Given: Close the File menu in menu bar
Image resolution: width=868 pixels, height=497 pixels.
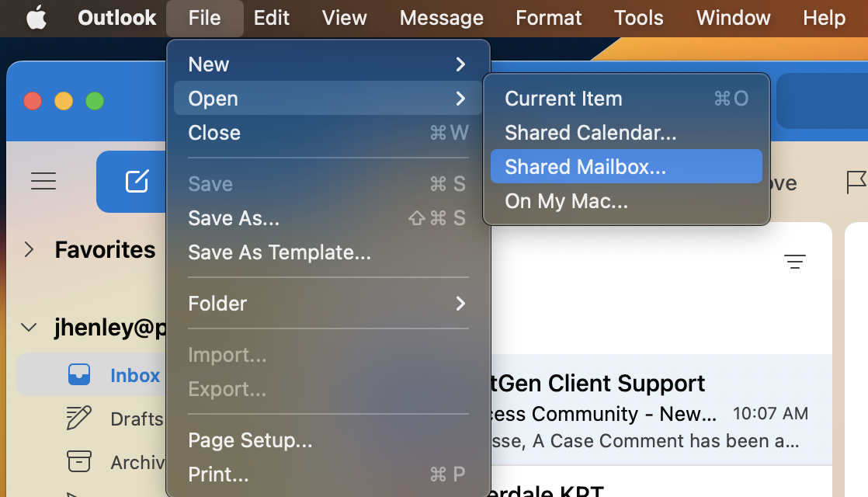Looking at the screenshot, I should click(x=204, y=18).
